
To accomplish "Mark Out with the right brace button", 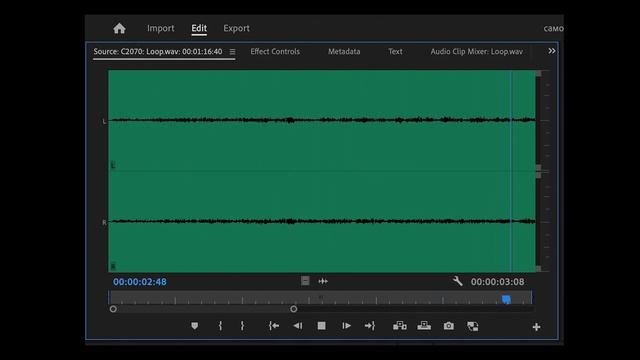I will 242,326.
